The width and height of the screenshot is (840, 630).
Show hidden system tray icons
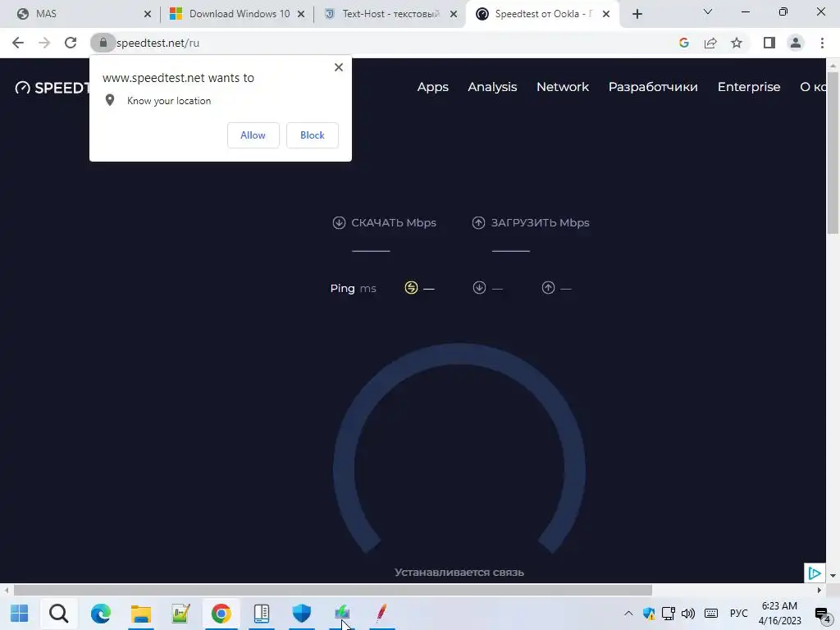(x=628, y=613)
